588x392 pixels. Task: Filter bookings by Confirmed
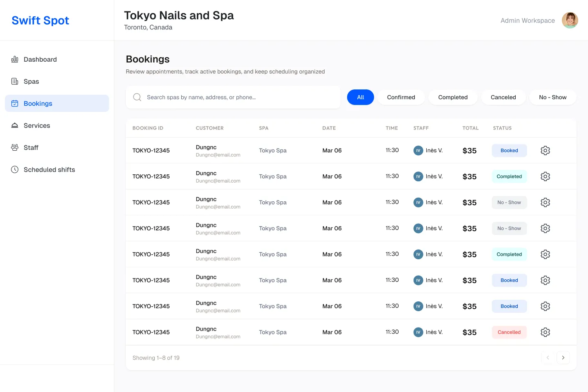pyautogui.click(x=401, y=97)
